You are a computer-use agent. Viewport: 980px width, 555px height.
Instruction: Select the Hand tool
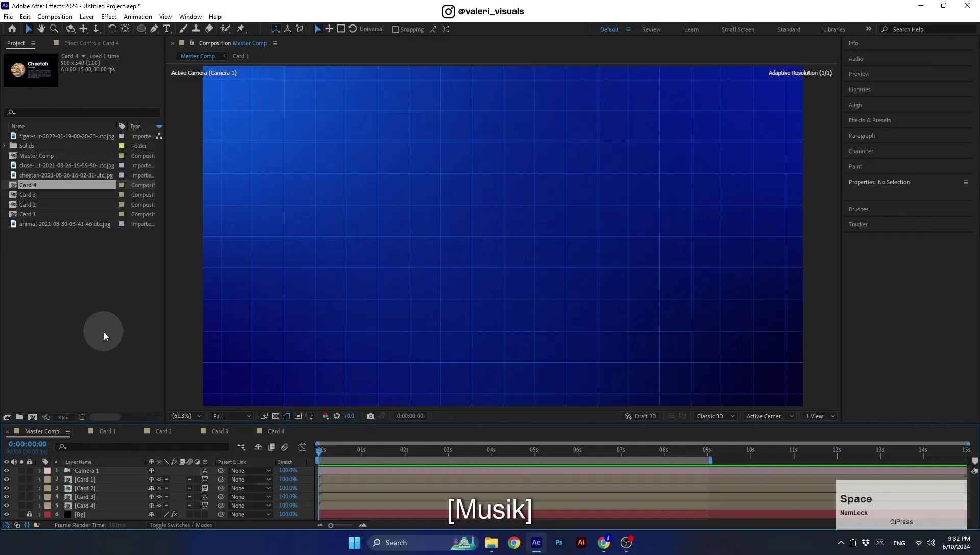(x=41, y=29)
